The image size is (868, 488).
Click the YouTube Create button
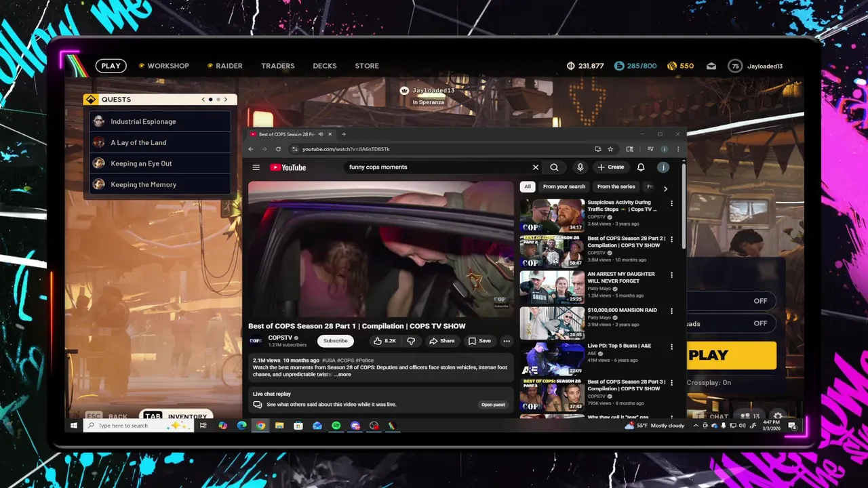tap(610, 167)
